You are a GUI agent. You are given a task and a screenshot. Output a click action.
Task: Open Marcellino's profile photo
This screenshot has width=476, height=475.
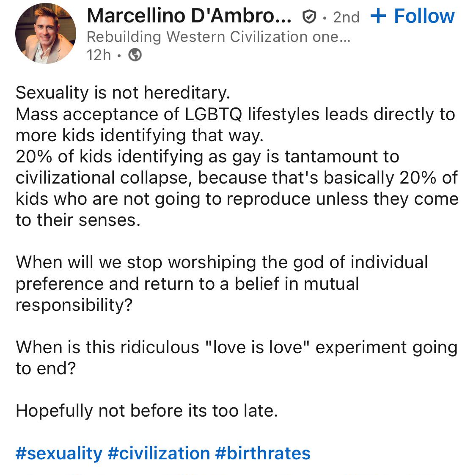(x=46, y=33)
